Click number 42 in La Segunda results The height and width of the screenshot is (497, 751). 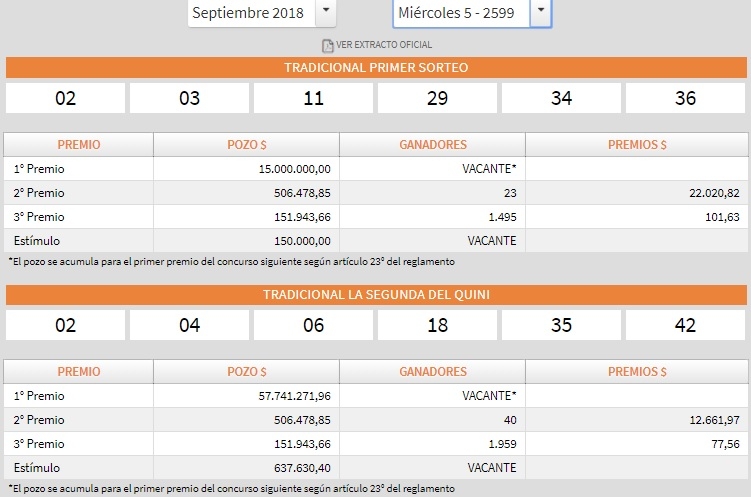685,325
